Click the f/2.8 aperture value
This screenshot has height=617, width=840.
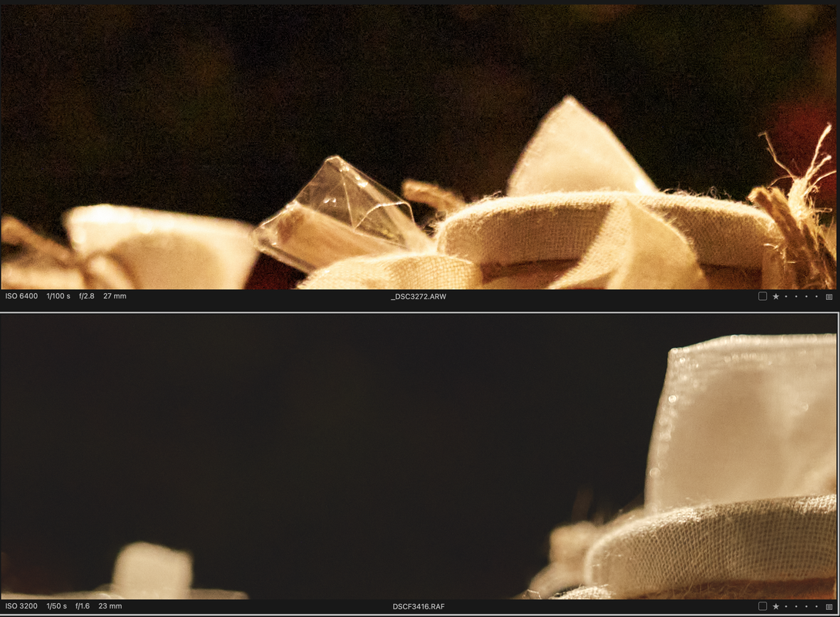(x=87, y=296)
